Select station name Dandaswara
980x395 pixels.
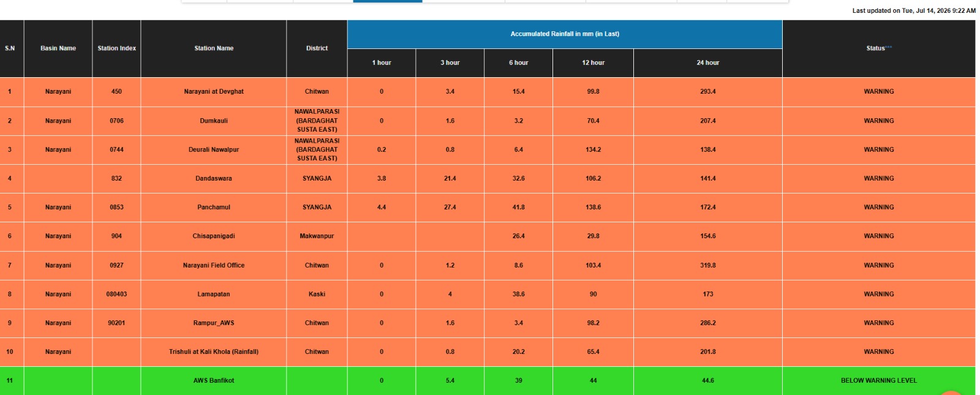tap(214, 179)
